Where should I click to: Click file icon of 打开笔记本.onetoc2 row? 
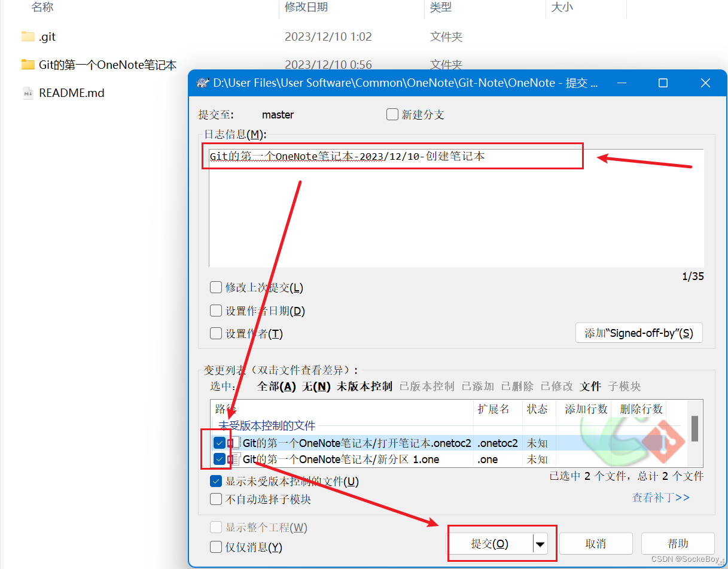pos(235,443)
